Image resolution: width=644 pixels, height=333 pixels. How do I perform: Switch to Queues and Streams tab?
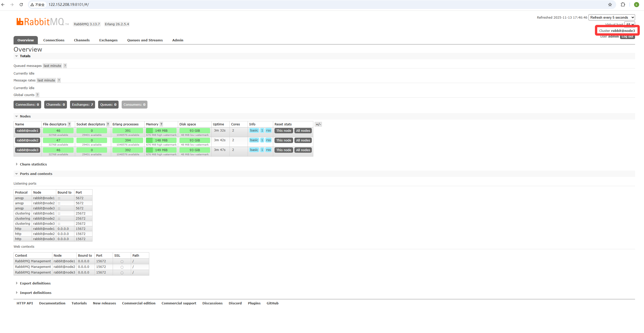145,40
